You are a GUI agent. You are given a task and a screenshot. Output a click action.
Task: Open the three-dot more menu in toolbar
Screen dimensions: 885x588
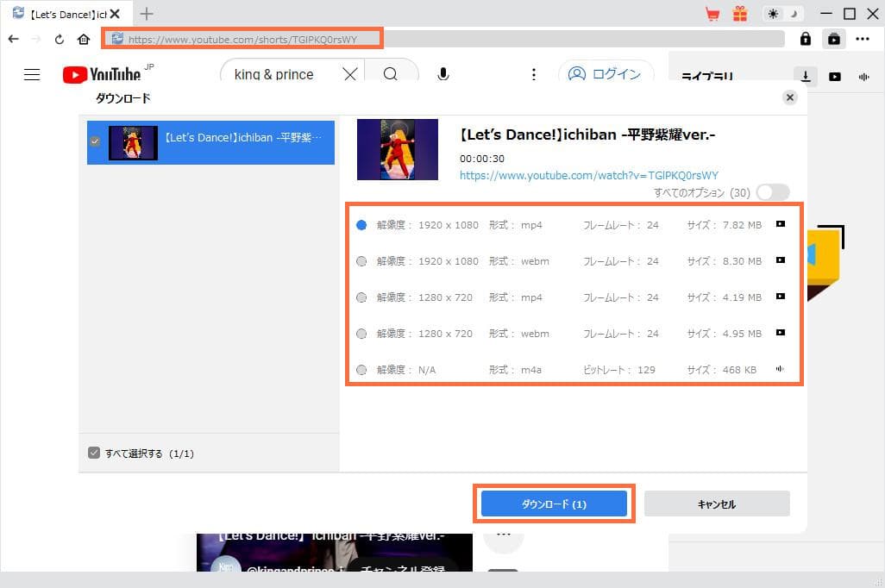(863, 39)
